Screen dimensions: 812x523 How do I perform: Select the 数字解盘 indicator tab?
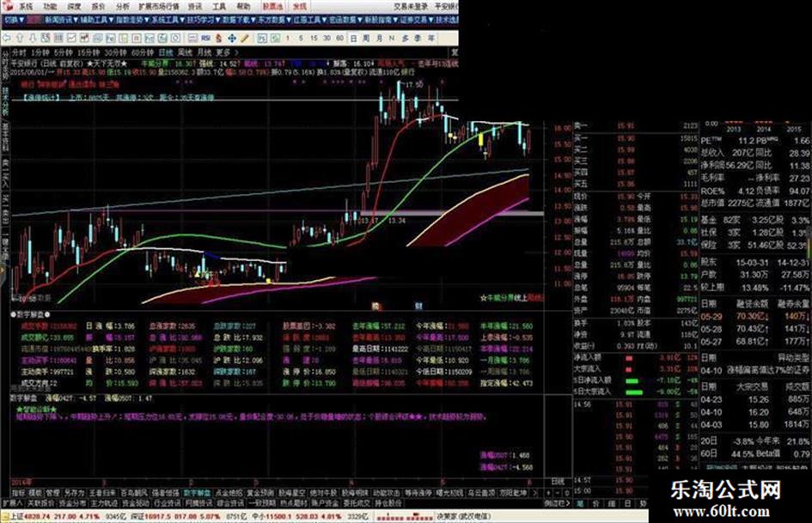(x=197, y=493)
